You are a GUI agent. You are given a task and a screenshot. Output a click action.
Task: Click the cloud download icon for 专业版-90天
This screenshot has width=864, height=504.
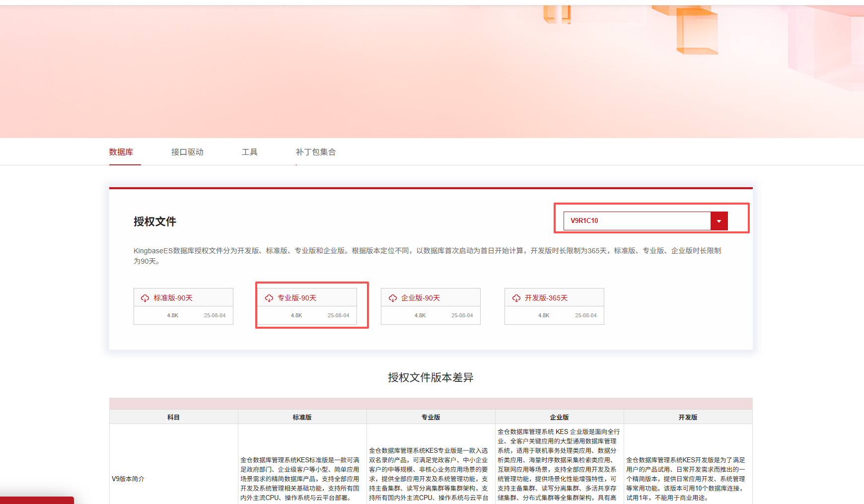tap(269, 298)
